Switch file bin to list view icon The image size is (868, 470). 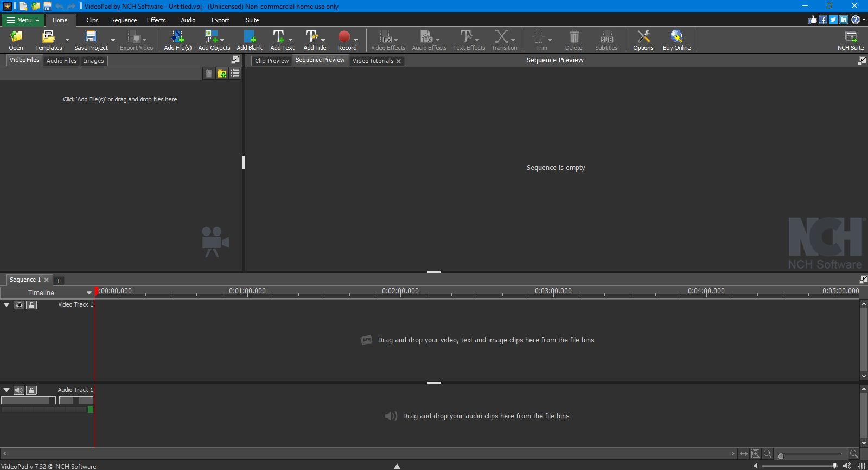coord(235,73)
